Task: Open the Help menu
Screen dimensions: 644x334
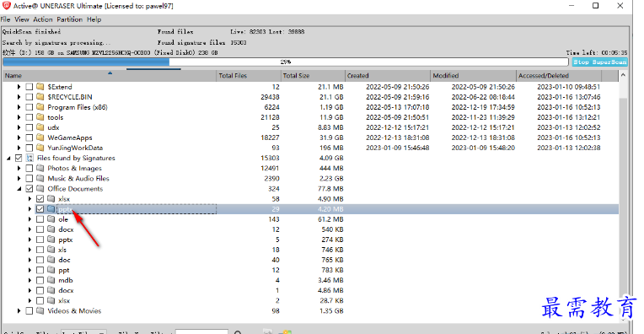Action: [94, 19]
